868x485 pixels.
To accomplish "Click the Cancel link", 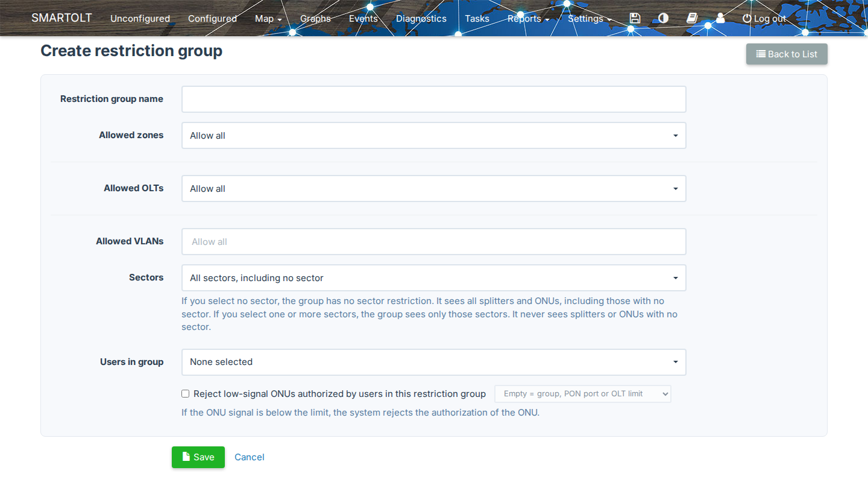I will click(x=250, y=457).
